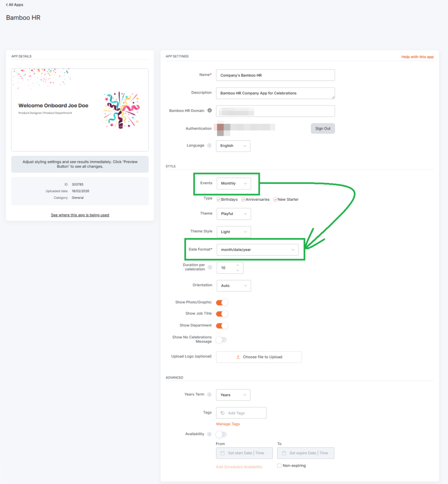Click the Language info icon
Image resolution: width=448 pixels, height=484 pixels.
[210, 145]
